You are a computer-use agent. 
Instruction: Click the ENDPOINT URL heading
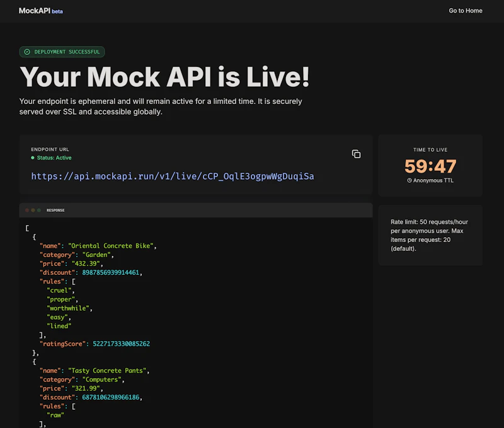point(50,149)
